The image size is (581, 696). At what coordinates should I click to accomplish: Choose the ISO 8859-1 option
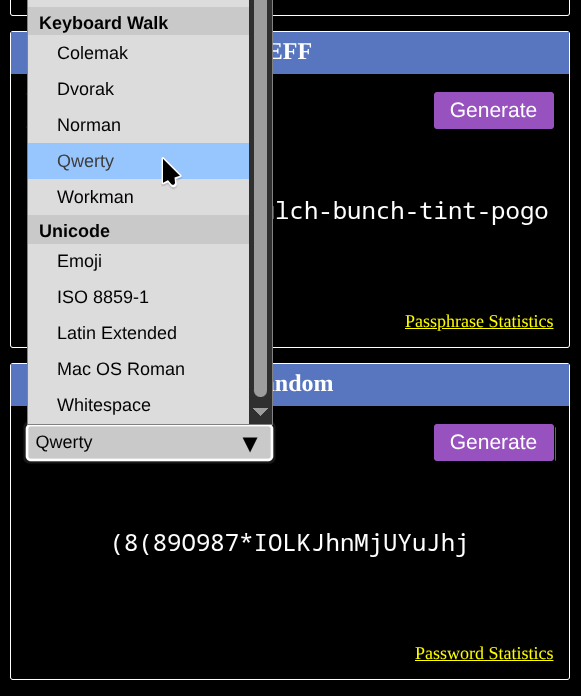tap(138, 297)
